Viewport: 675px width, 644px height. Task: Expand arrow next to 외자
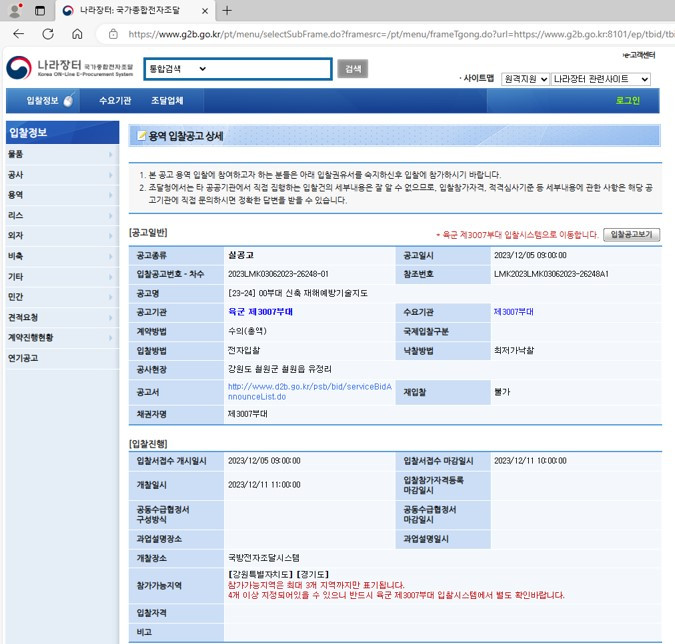[111, 235]
